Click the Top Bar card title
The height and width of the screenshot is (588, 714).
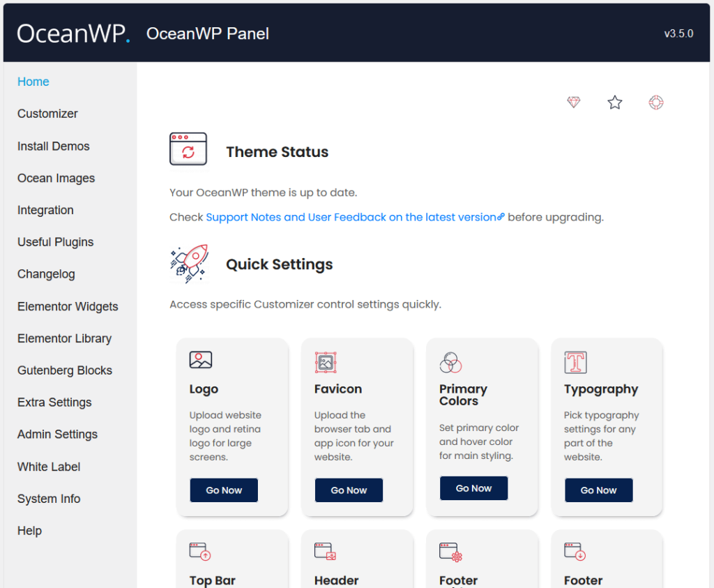(x=212, y=580)
